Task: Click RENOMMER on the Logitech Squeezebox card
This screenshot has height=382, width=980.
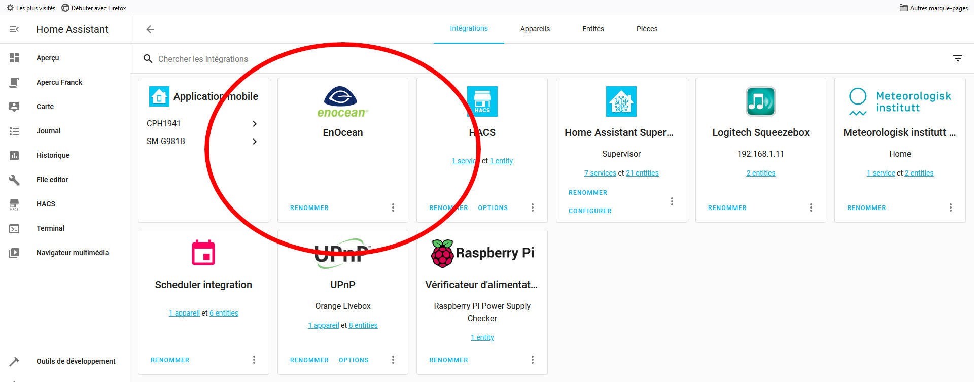Action: (727, 208)
